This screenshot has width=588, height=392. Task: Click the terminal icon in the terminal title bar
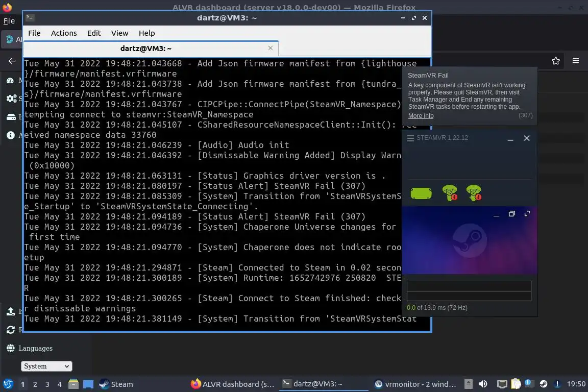(30, 18)
